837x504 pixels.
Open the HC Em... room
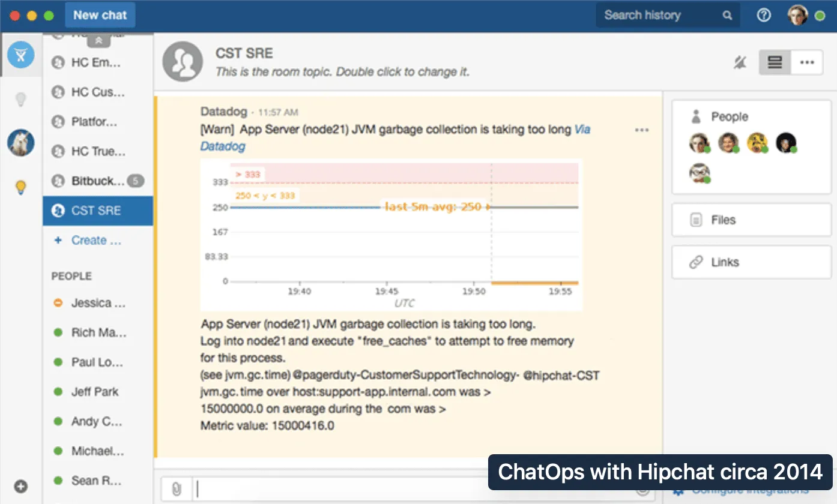[98, 62]
